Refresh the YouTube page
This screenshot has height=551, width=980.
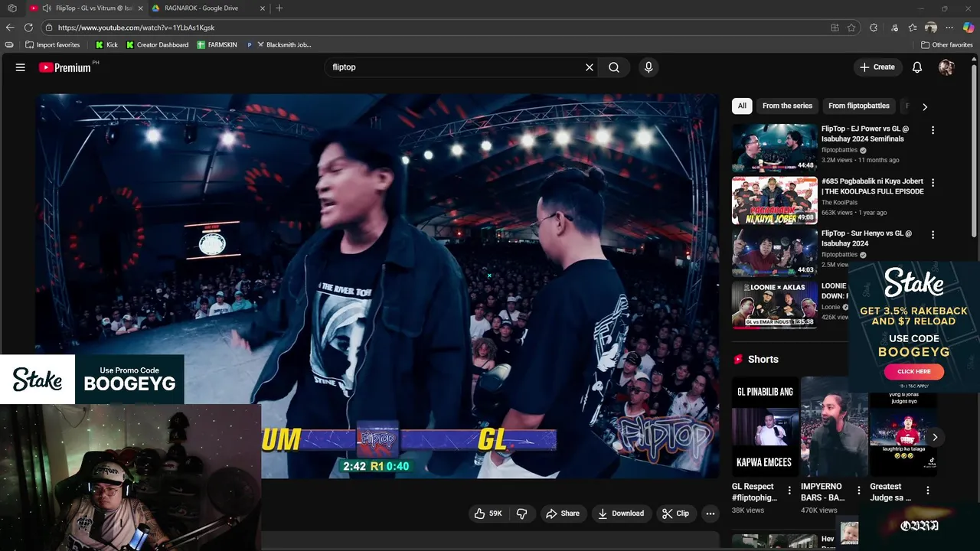29,28
